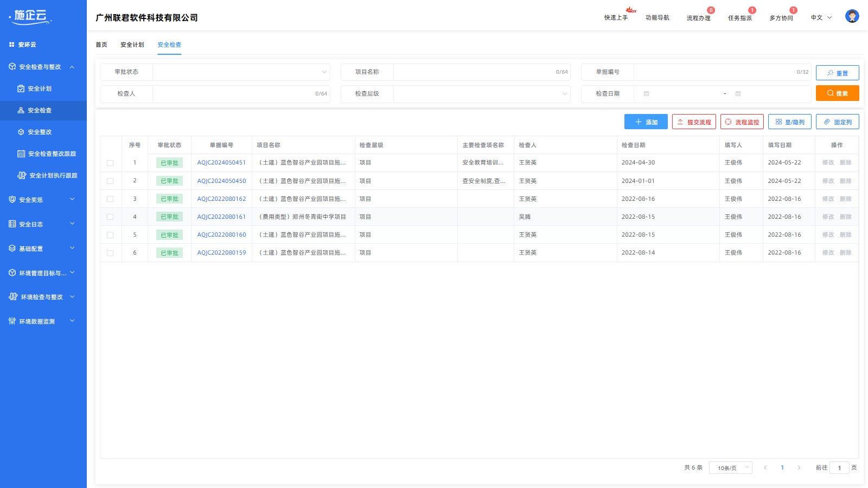Expand the 基础配置 menu chevron
Screen dimensions: 868x488
(x=72, y=248)
